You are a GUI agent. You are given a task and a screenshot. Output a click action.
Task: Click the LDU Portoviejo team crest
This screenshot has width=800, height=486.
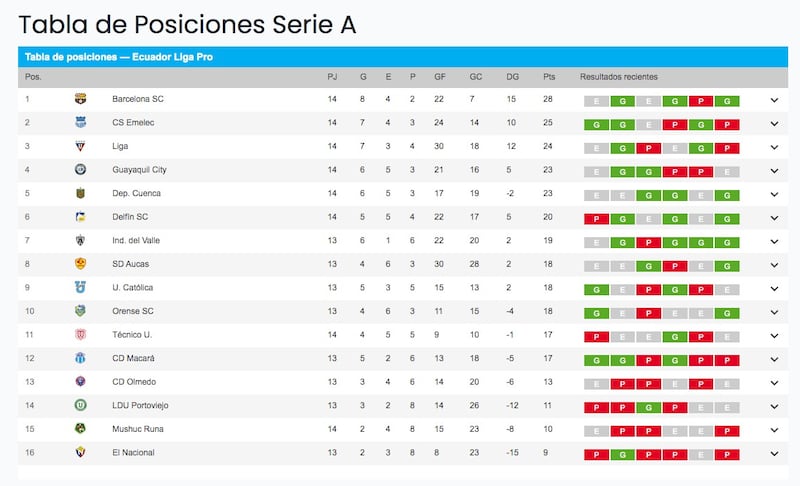point(80,405)
